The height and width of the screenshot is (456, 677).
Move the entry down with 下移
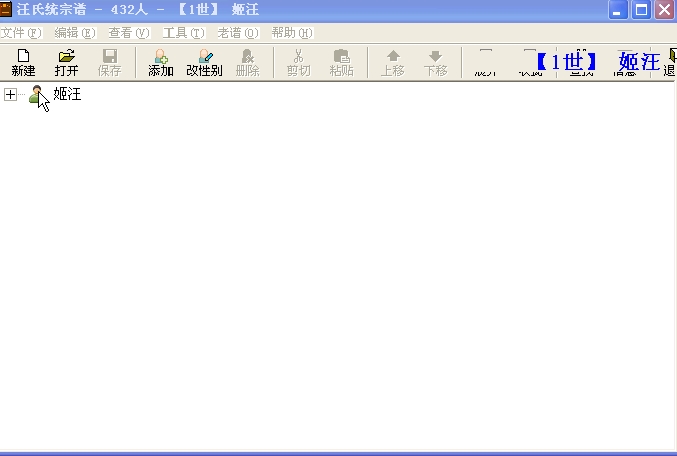[x=435, y=62]
